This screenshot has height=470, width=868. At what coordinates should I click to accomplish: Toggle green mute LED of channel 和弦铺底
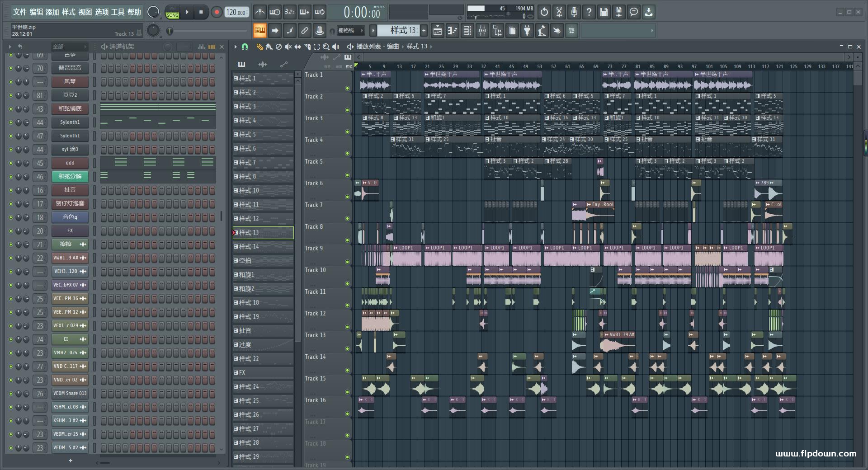click(x=10, y=109)
